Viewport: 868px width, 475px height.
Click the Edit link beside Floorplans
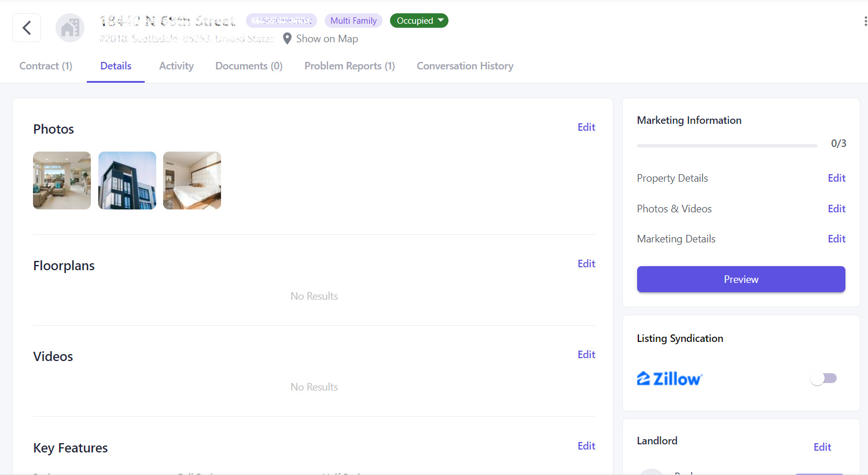point(586,263)
